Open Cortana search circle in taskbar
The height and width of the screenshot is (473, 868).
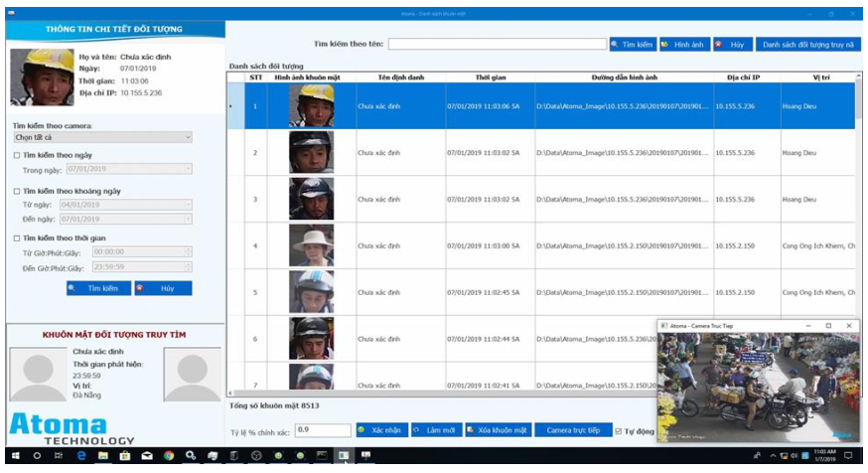click(37, 456)
